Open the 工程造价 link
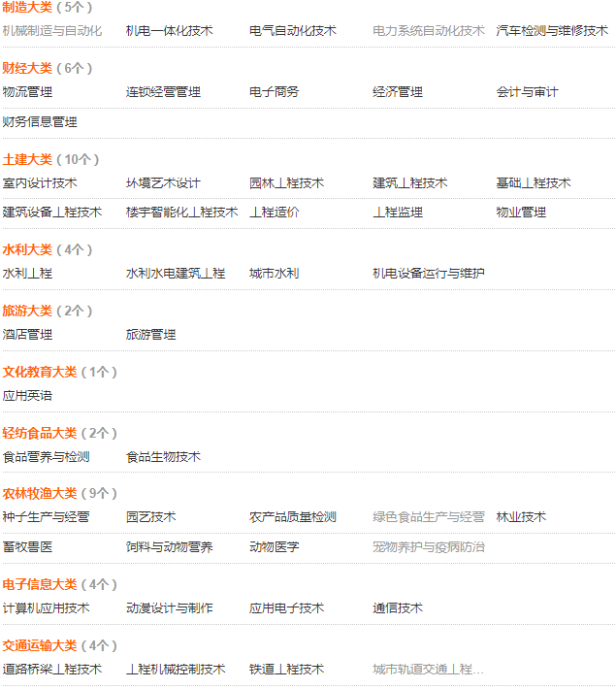616x689 pixels. click(275, 213)
